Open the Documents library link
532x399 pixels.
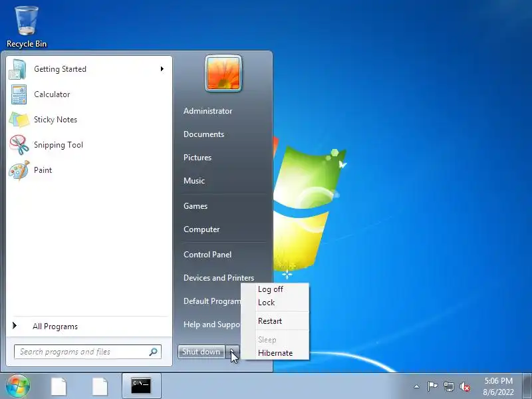[204, 134]
